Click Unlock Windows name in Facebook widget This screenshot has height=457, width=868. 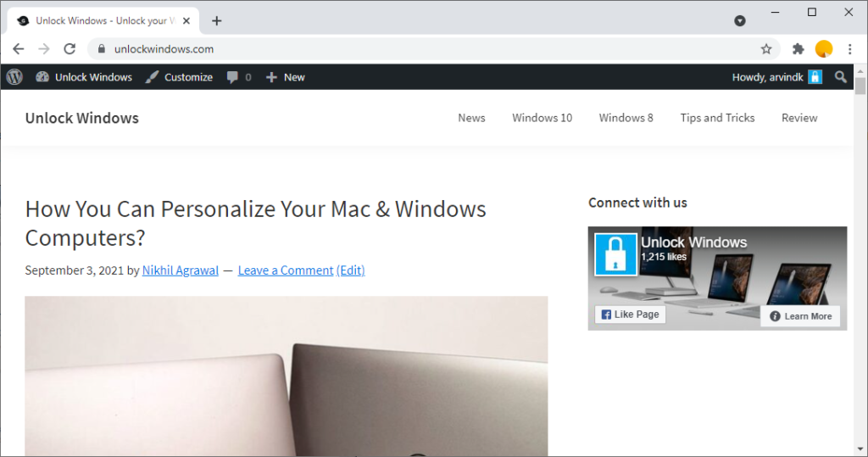click(x=693, y=242)
